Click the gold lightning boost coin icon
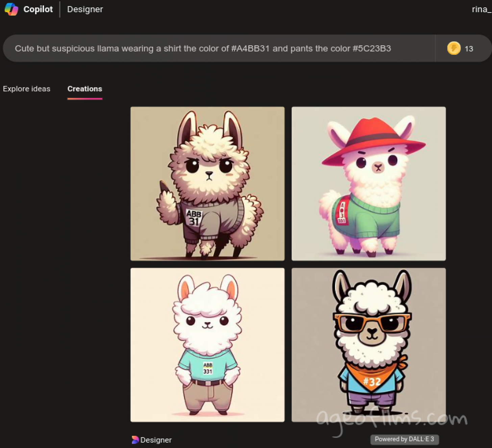This screenshot has height=448, width=492. click(453, 48)
